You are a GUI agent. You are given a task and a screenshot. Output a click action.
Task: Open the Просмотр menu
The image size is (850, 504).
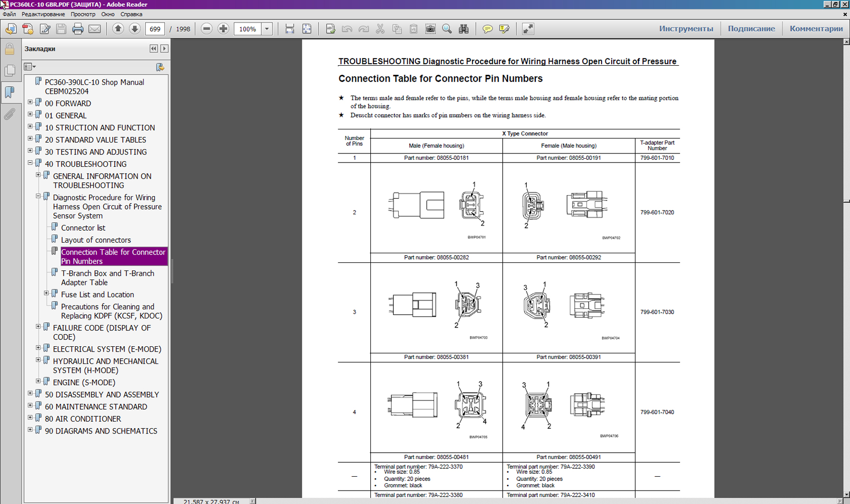point(83,14)
